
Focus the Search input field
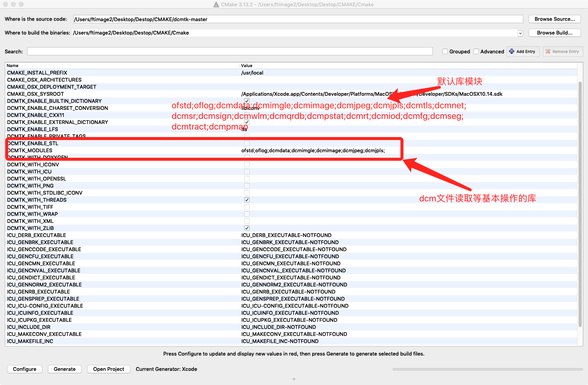pyautogui.click(x=230, y=51)
